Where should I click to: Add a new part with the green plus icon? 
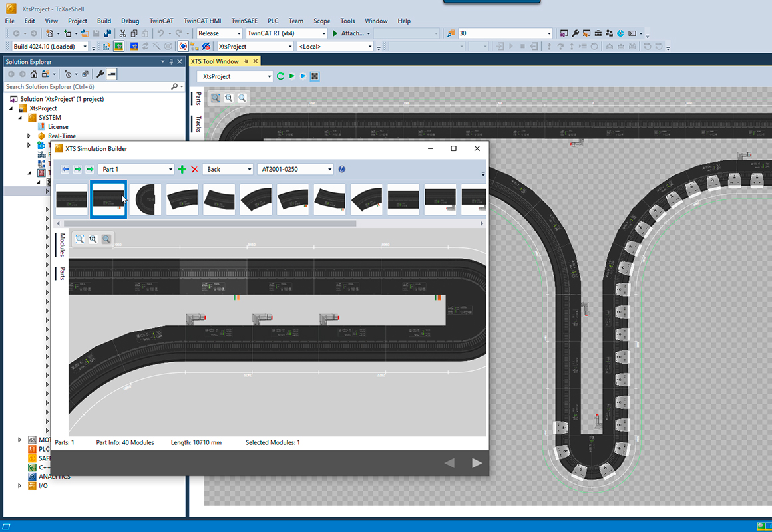(182, 170)
